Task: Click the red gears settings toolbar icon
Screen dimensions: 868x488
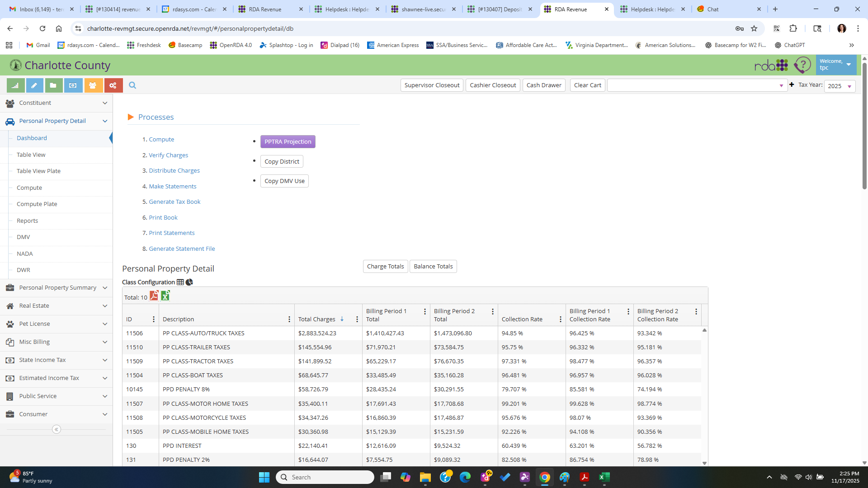Action: 113,85
